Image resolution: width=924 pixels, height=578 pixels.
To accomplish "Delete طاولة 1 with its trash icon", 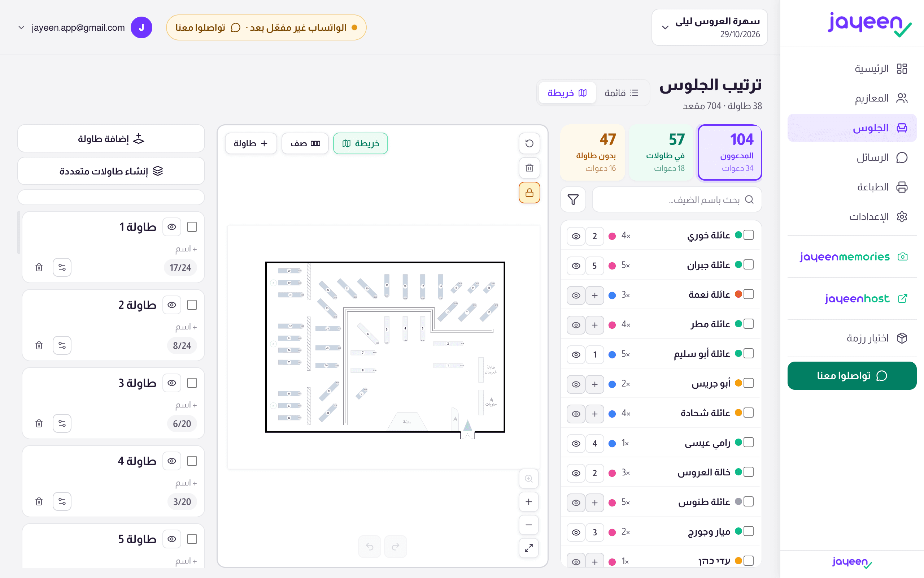I will 39,267.
